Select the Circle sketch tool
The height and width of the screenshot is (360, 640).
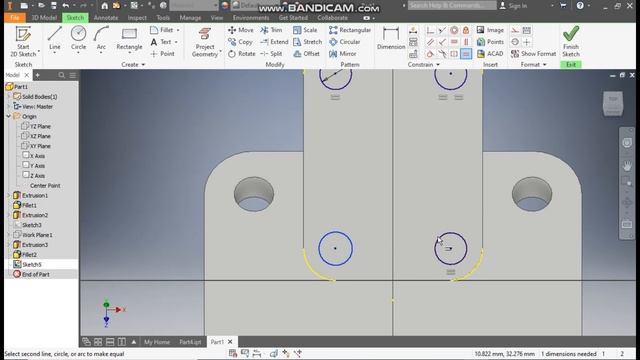pos(78,38)
